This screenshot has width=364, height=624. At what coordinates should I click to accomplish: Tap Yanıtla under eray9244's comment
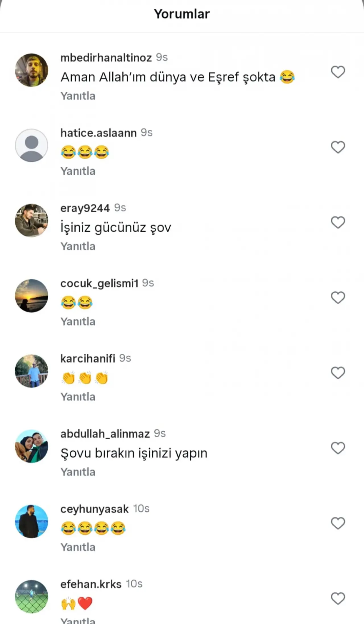[78, 246]
